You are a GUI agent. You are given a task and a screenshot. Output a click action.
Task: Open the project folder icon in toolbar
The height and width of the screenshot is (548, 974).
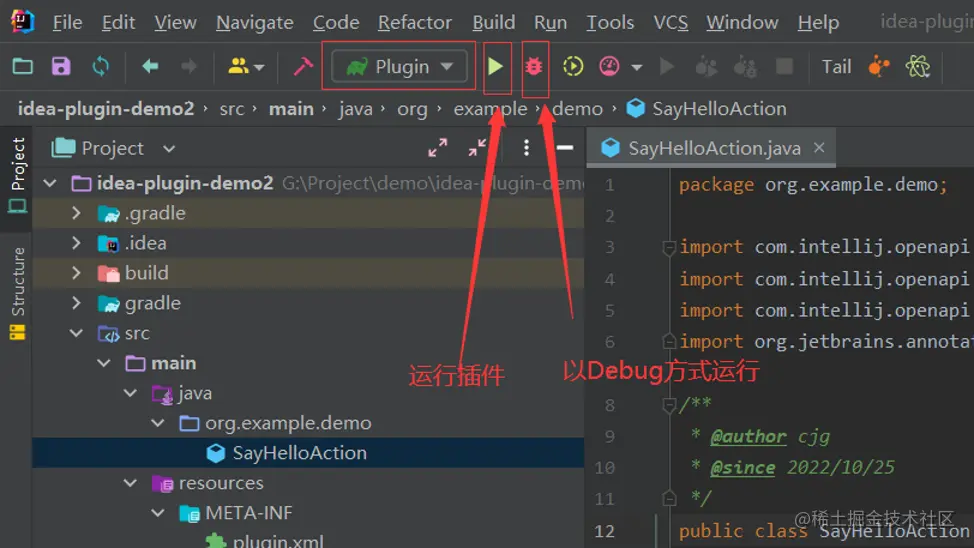coord(22,66)
